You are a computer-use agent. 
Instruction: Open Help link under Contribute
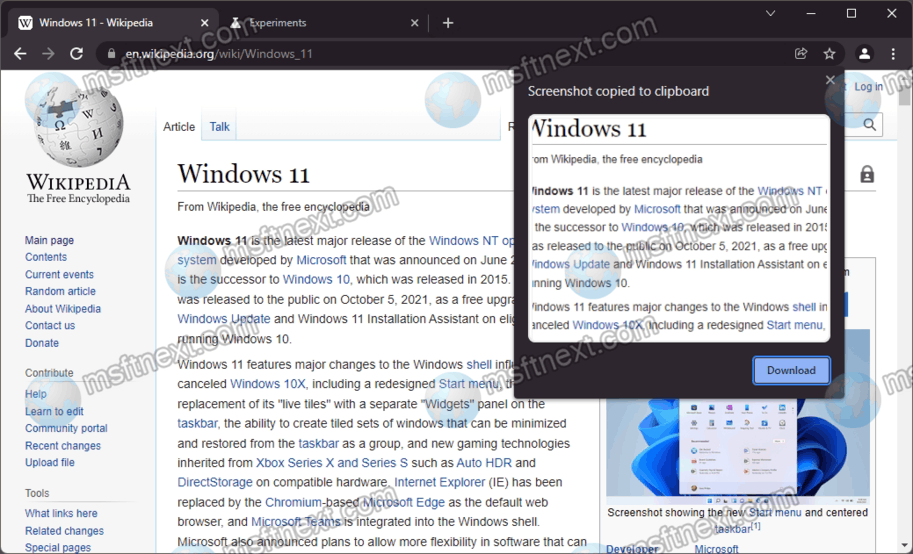[36, 394]
